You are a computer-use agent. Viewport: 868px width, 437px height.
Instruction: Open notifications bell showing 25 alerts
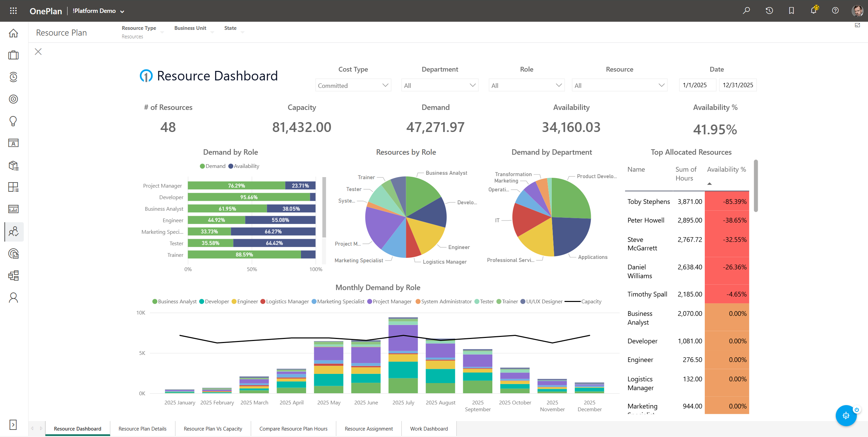click(813, 11)
